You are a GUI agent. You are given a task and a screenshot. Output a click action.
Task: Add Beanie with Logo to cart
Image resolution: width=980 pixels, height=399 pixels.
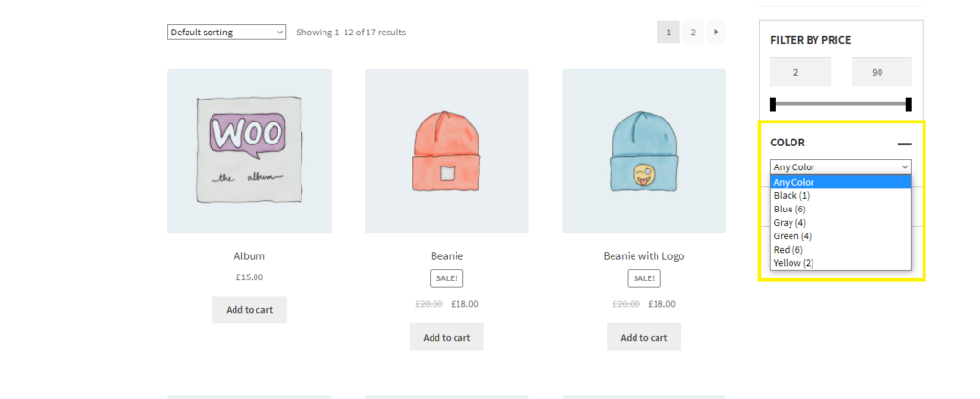(x=643, y=337)
